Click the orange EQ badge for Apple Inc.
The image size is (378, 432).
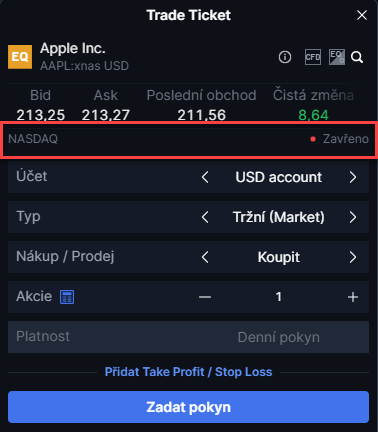point(20,57)
